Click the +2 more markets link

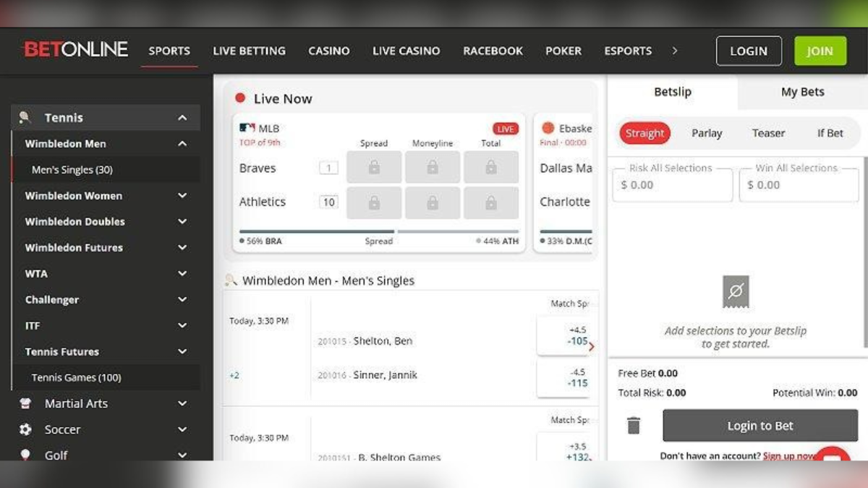click(x=234, y=375)
